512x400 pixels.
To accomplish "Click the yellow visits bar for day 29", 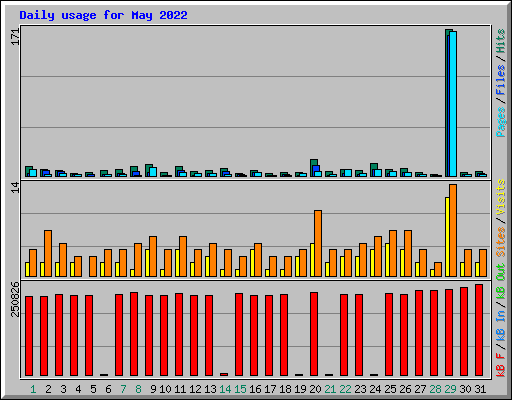I will tap(447, 237).
